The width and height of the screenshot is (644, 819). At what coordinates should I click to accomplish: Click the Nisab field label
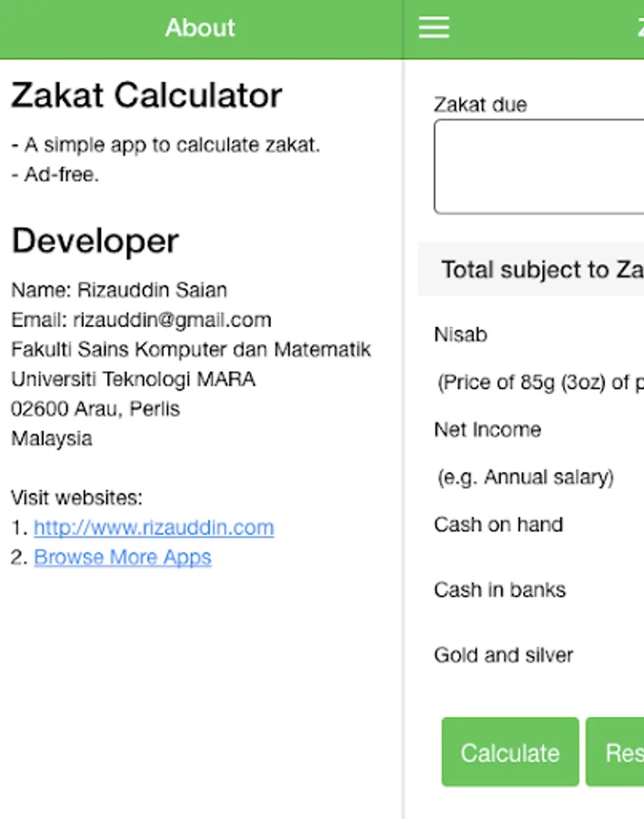pyautogui.click(x=460, y=335)
